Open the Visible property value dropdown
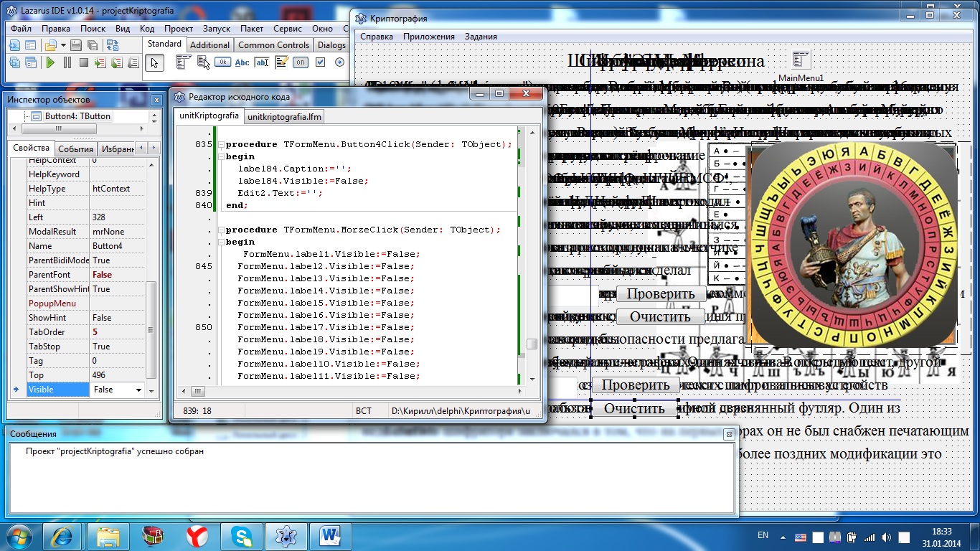Viewport: 980px width, 551px height. [x=138, y=390]
